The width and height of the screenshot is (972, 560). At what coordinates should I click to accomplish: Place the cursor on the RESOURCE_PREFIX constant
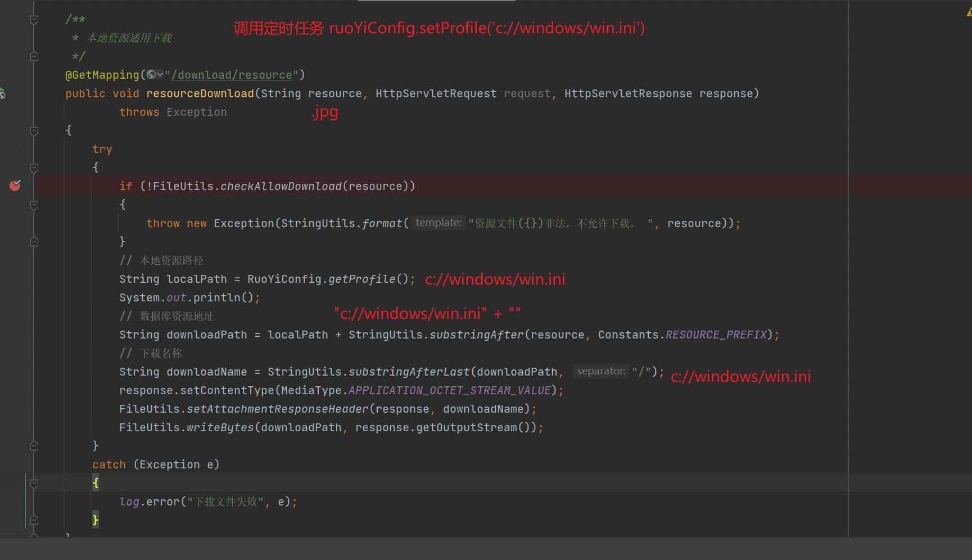point(716,335)
